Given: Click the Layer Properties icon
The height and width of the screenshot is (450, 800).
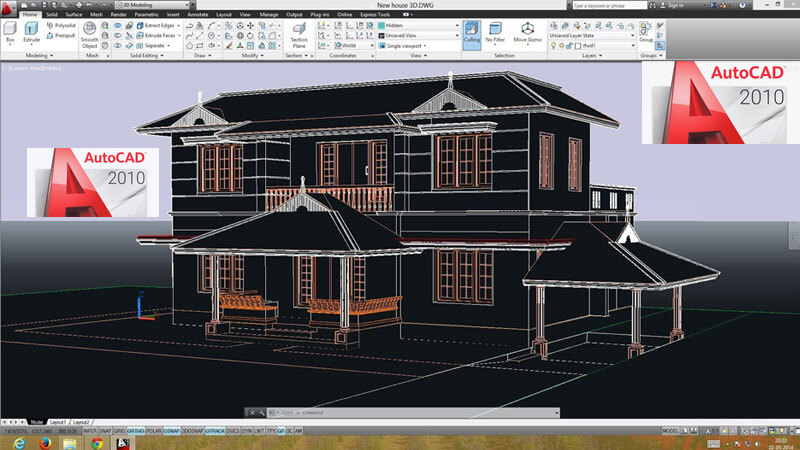Looking at the screenshot, I should click(554, 25).
